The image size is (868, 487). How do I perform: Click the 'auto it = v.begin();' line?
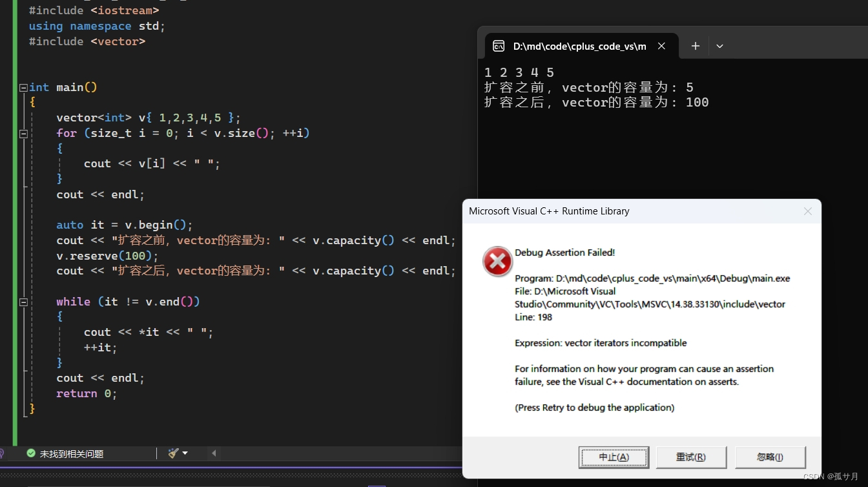coord(125,225)
